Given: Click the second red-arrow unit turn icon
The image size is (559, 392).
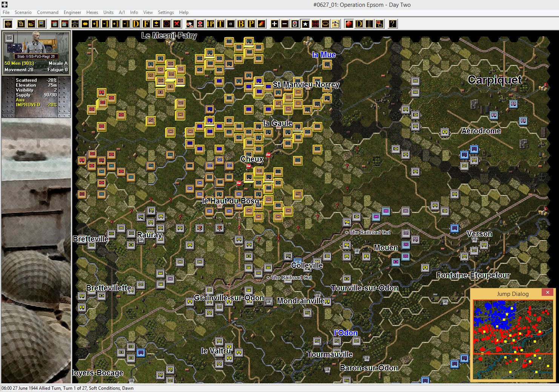Looking at the screenshot, I should (65, 24).
